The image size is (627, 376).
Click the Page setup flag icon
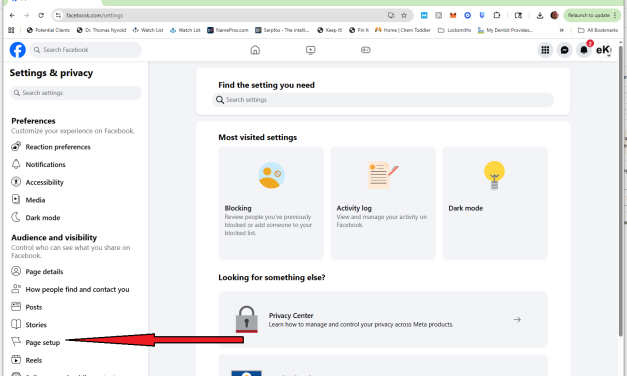(16, 342)
